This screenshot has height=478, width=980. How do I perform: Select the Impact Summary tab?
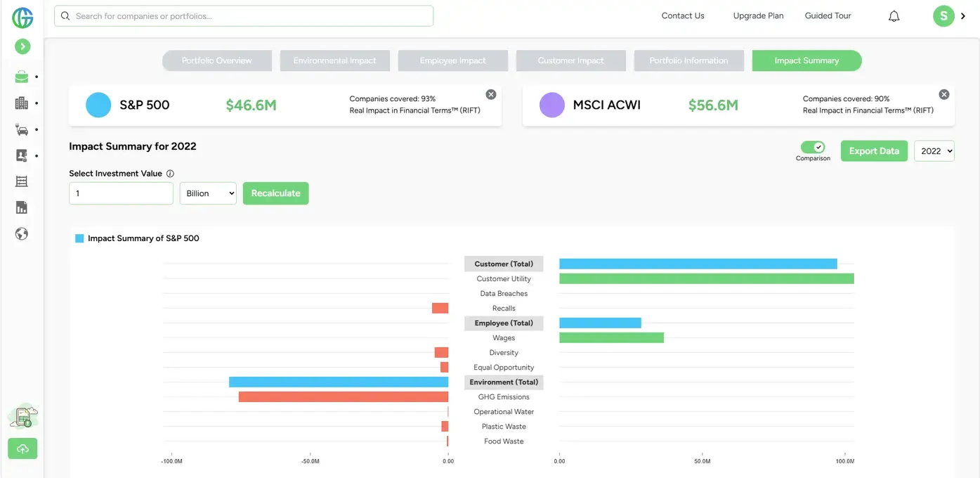coord(807,60)
